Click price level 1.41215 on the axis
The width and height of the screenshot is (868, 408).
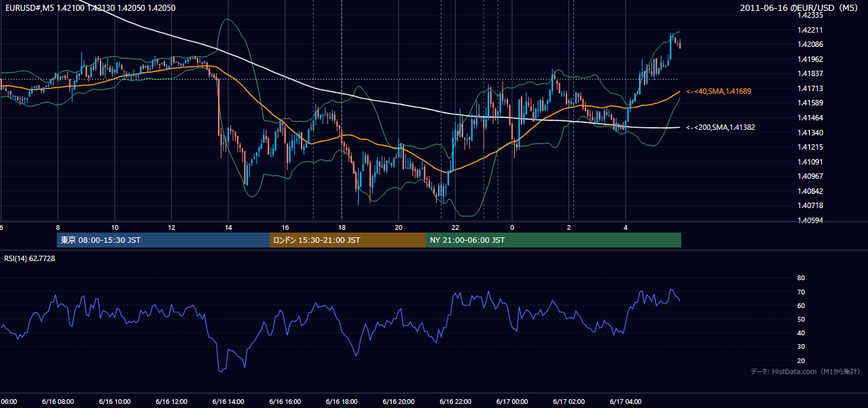pos(811,147)
